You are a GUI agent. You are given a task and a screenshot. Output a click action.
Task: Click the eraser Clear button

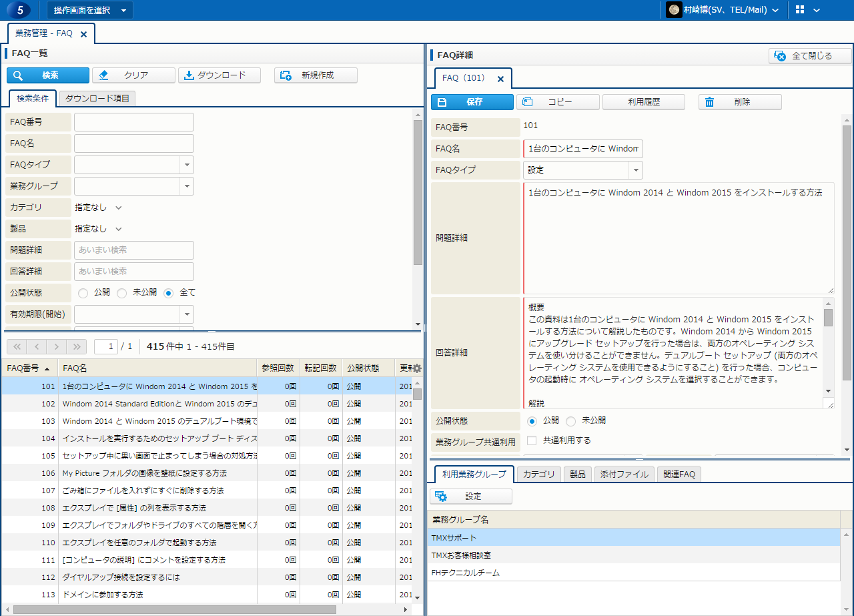pyautogui.click(x=133, y=75)
